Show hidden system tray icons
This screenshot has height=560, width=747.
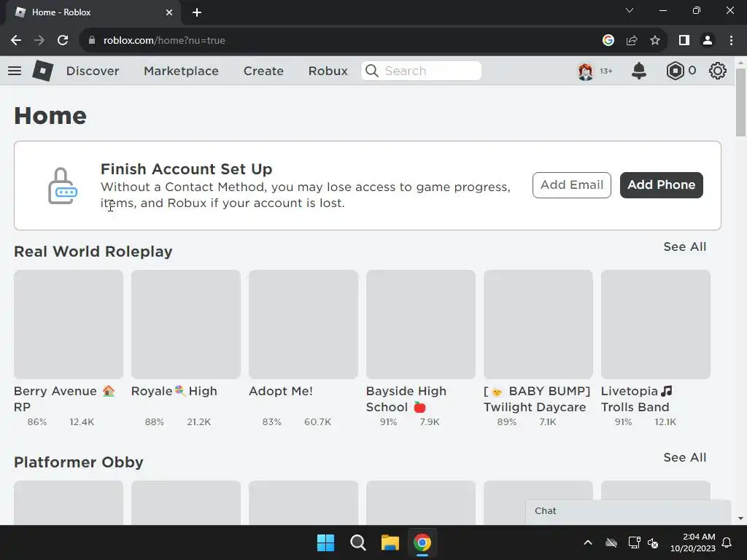point(588,542)
